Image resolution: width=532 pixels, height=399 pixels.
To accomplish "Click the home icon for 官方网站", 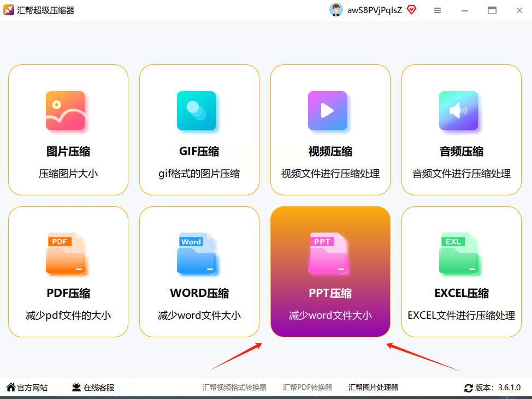I will [x=11, y=387].
